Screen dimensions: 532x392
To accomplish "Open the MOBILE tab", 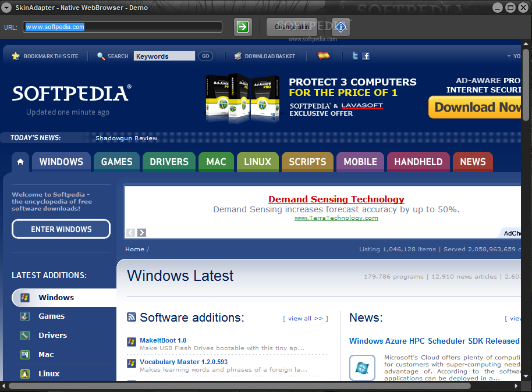I will pos(360,162).
